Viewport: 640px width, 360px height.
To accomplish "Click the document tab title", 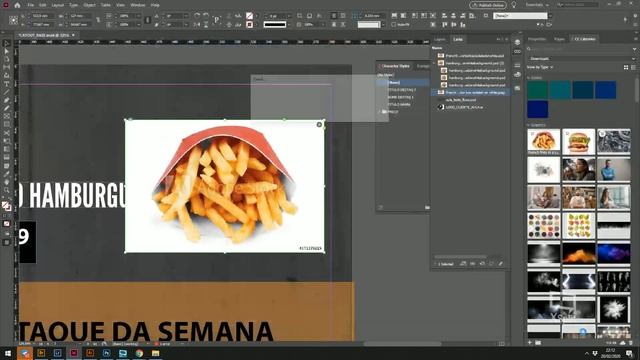I will pyautogui.click(x=43, y=36).
